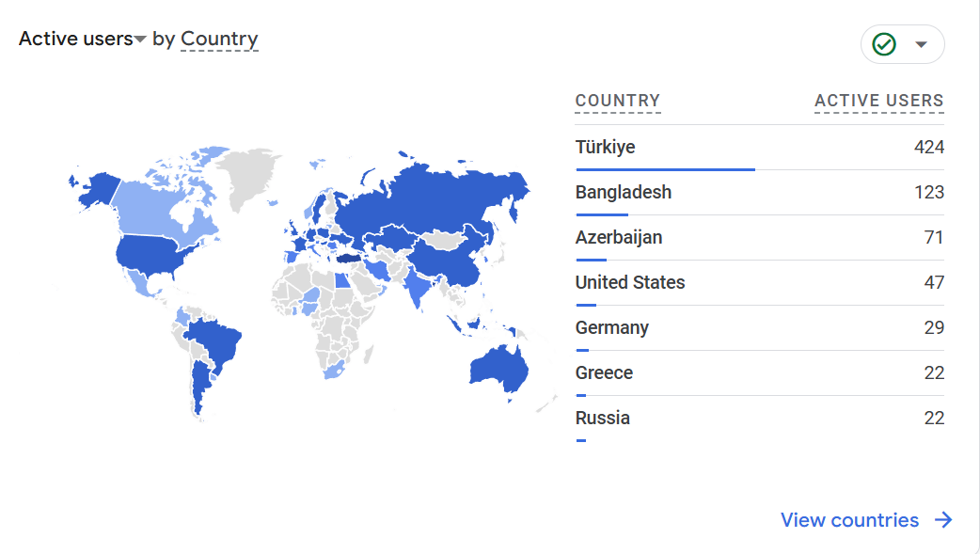980x554 pixels.
Task: Click the Russia row in the country list
Action: coord(759,418)
